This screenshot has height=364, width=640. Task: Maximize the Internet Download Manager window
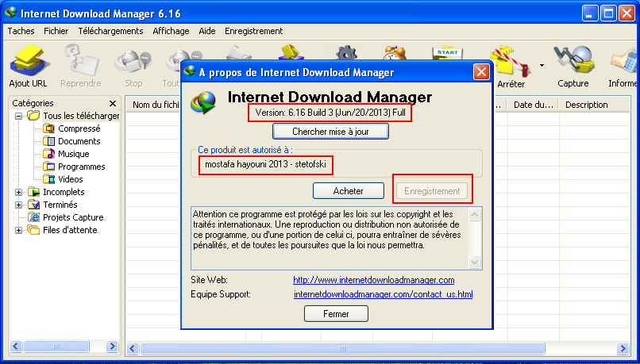[608, 13]
